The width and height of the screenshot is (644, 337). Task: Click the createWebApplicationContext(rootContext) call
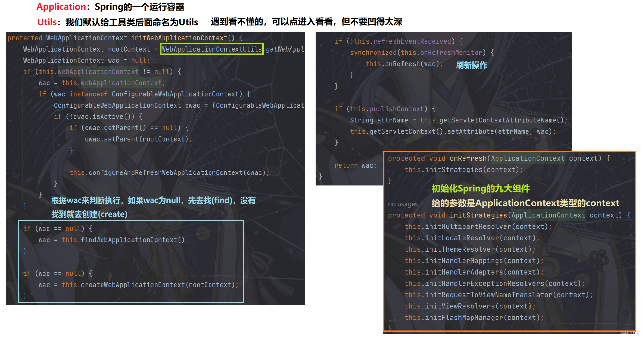pos(150,285)
